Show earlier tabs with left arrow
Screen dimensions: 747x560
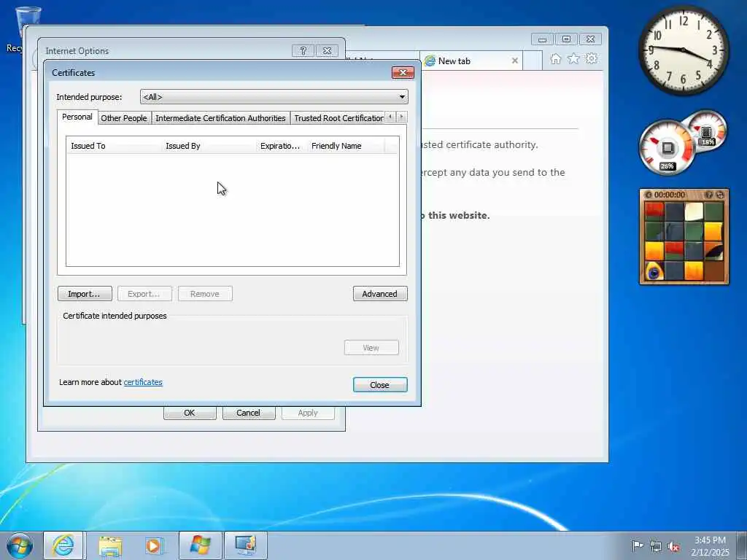(x=390, y=117)
